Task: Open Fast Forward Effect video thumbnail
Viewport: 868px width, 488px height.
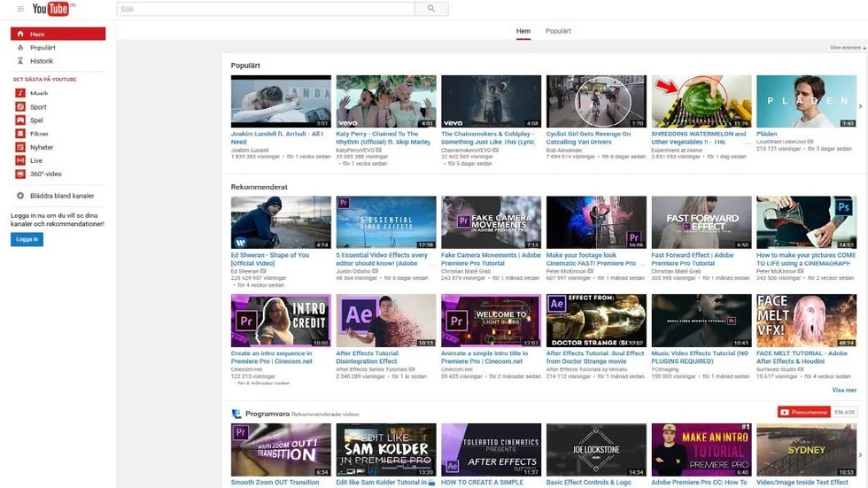Action: (701, 222)
